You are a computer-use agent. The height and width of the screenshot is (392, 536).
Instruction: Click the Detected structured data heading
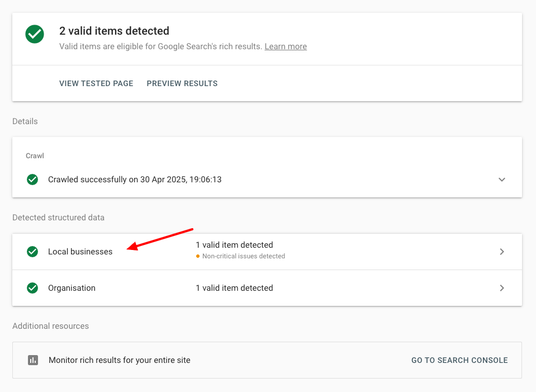pyautogui.click(x=59, y=218)
